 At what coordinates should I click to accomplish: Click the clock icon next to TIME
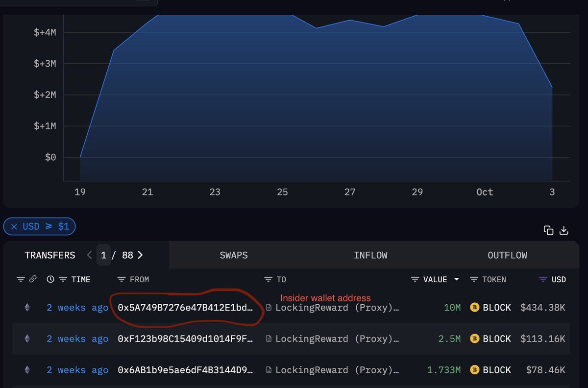point(49,279)
